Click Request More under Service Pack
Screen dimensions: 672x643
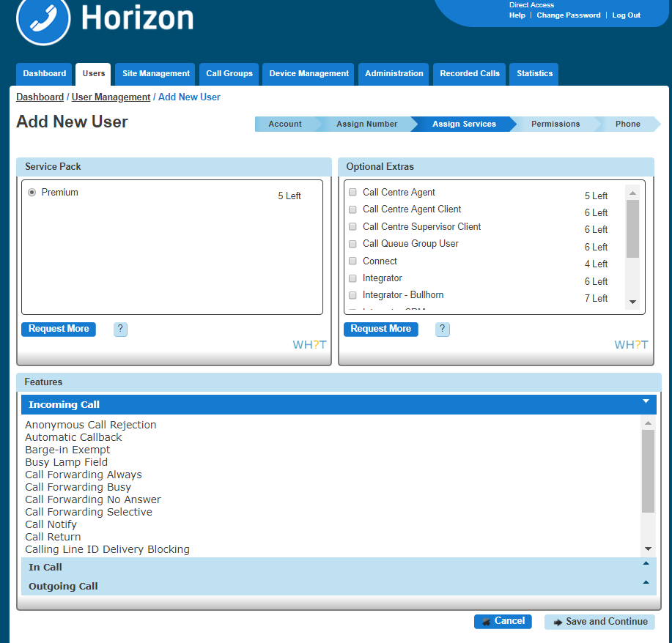click(x=59, y=329)
